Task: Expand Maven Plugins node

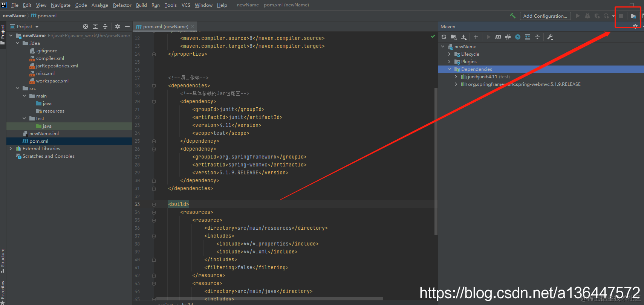Action: click(449, 61)
